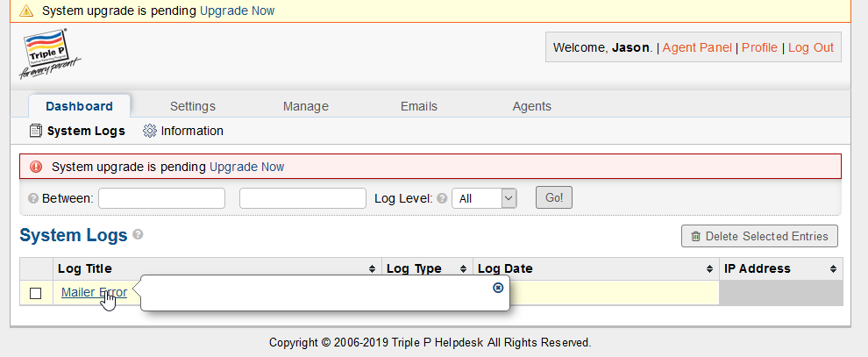Click Delete Selected Entries button

(759, 236)
